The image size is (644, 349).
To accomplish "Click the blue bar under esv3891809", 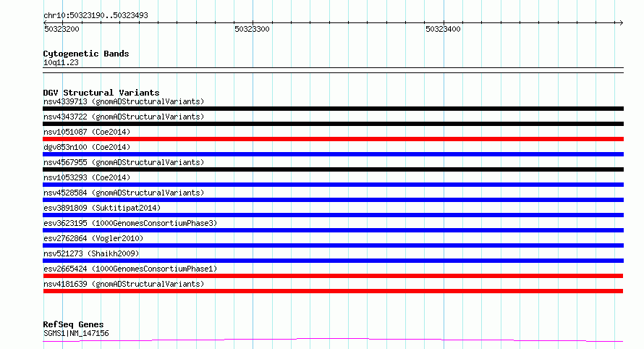I will [x=333, y=215].
